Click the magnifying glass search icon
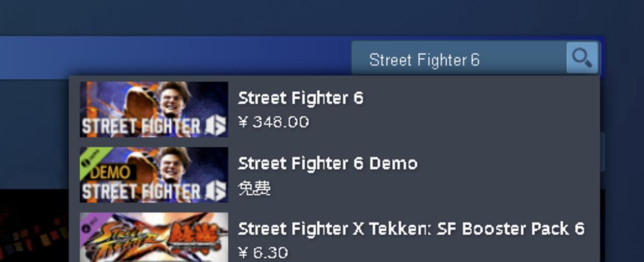This screenshot has width=644, height=262. [x=582, y=58]
